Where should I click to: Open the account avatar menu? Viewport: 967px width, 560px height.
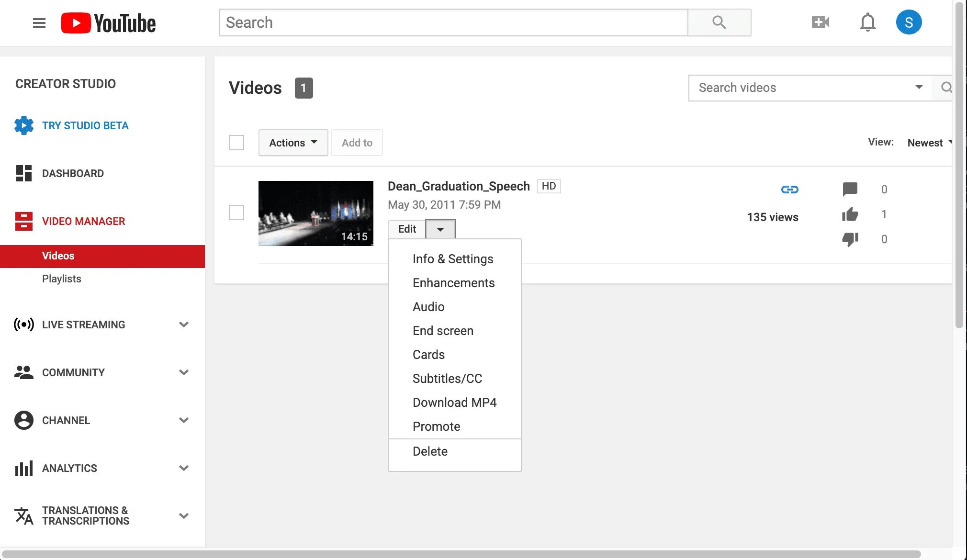coord(909,22)
